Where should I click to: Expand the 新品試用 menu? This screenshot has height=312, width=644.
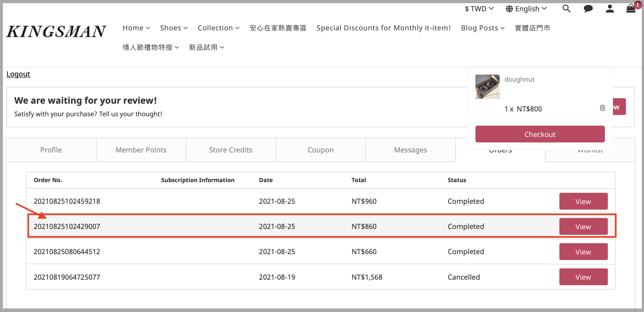[x=207, y=47]
